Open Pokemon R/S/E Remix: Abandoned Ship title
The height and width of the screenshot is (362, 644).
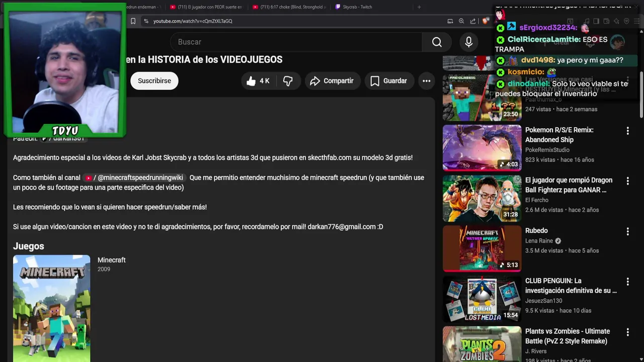[x=559, y=135]
